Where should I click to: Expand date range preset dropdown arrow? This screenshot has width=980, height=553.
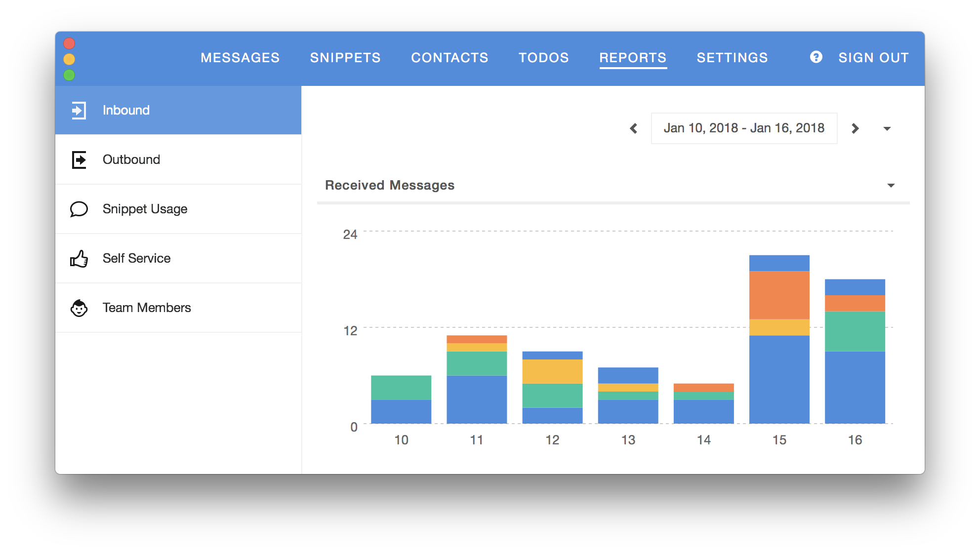[x=887, y=128]
